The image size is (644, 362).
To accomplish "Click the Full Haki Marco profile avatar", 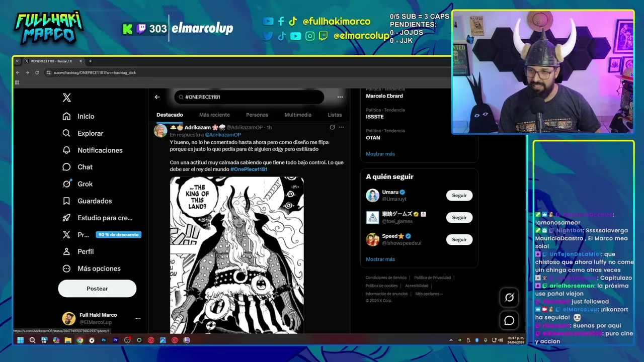I will click(x=68, y=318).
